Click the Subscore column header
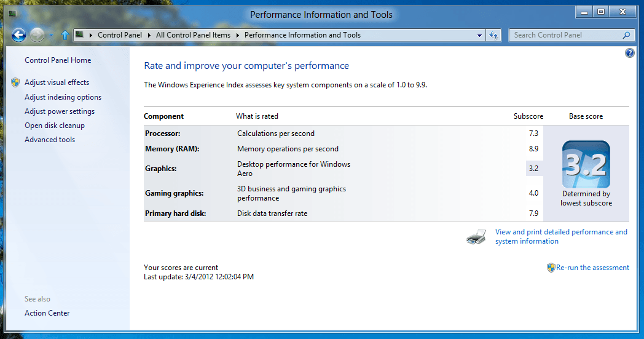Screen dimensions: 644x339 click(528, 116)
